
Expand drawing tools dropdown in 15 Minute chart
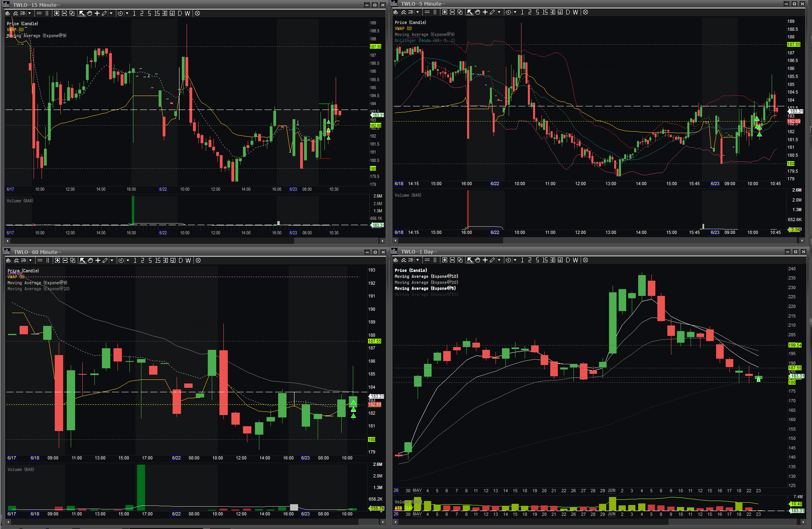click(111, 13)
